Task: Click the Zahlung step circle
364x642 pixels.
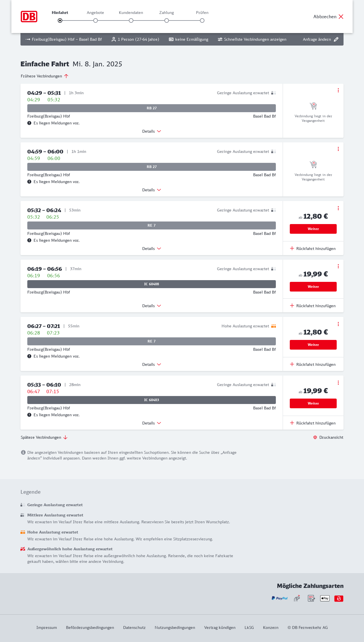Action: (x=167, y=20)
